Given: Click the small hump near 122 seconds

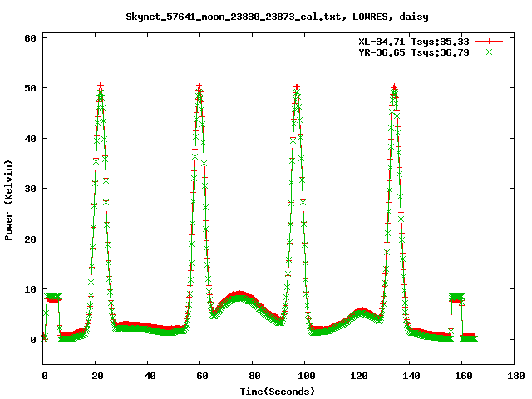Looking at the screenshot, I should pyautogui.click(x=362, y=313).
